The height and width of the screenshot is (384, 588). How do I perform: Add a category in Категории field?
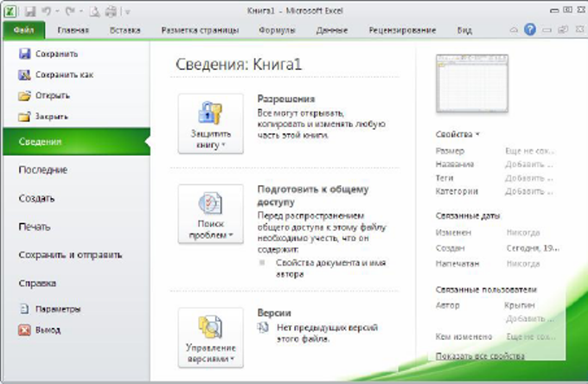click(x=528, y=192)
